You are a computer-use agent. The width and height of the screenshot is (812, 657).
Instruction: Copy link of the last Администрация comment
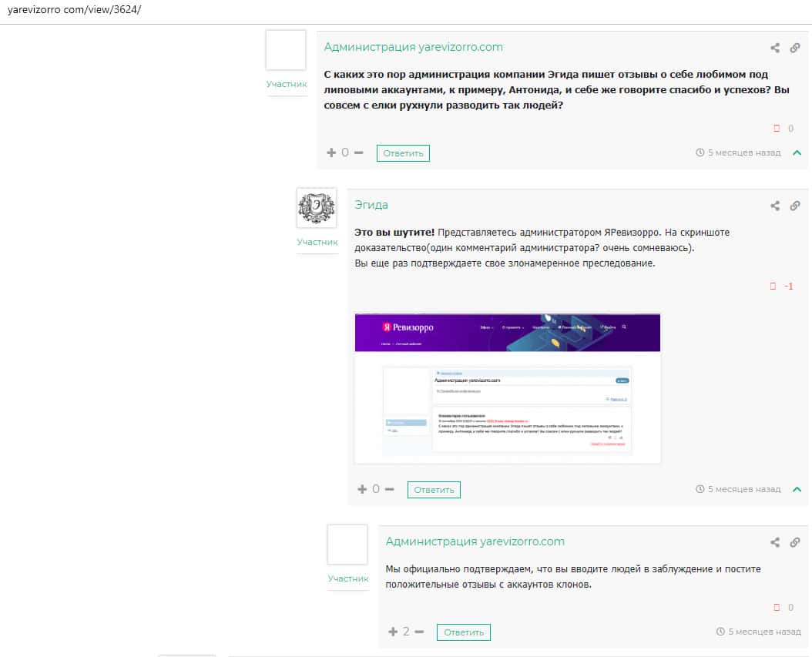[x=795, y=542]
